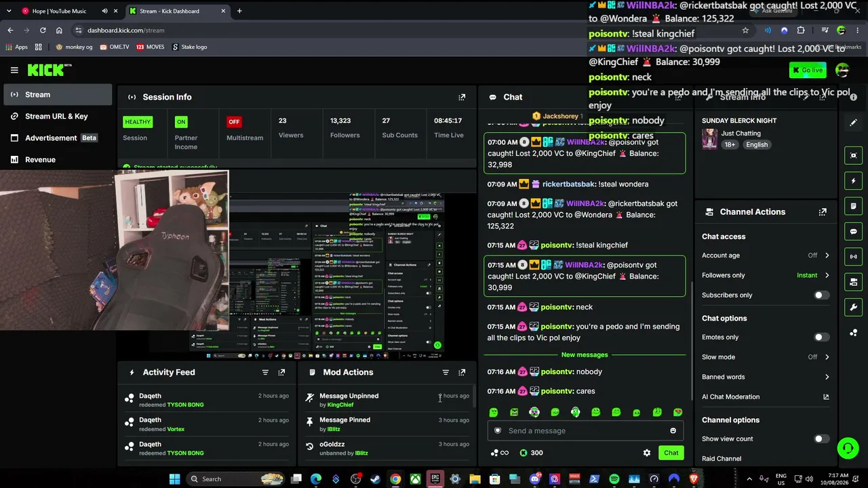Viewport: 868px width, 488px height.
Task: Open new browser tab
Action: (239, 11)
